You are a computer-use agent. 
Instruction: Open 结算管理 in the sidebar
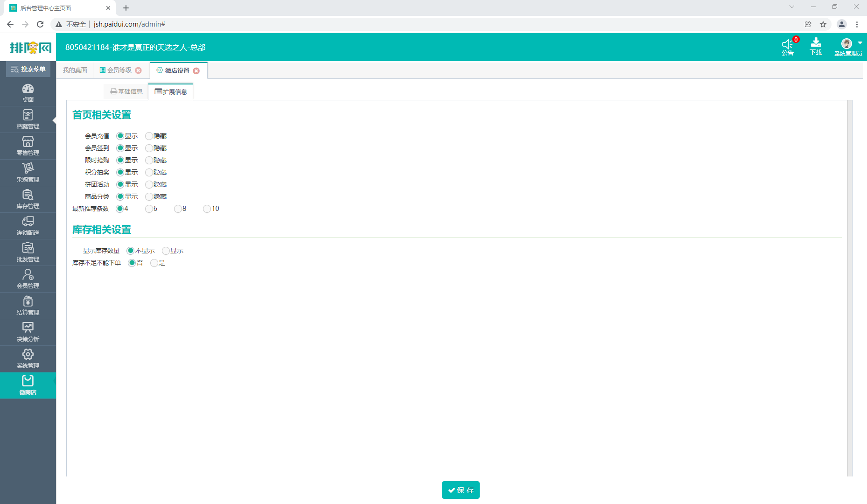click(x=28, y=306)
